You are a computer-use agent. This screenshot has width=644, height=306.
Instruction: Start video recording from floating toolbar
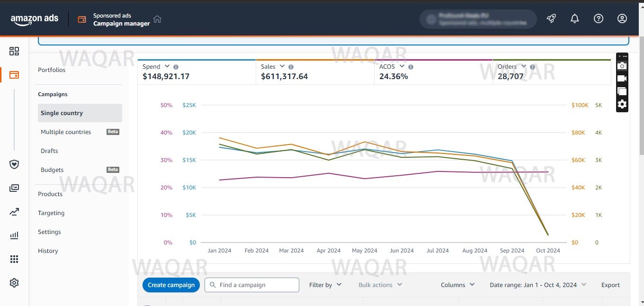(622, 79)
